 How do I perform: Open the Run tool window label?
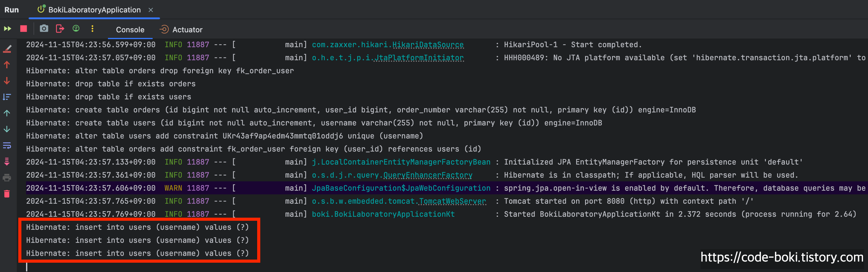[x=11, y=10]
